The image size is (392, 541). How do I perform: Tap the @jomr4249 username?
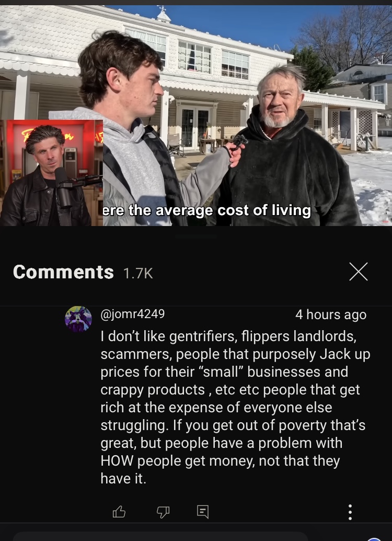point(132,314)
